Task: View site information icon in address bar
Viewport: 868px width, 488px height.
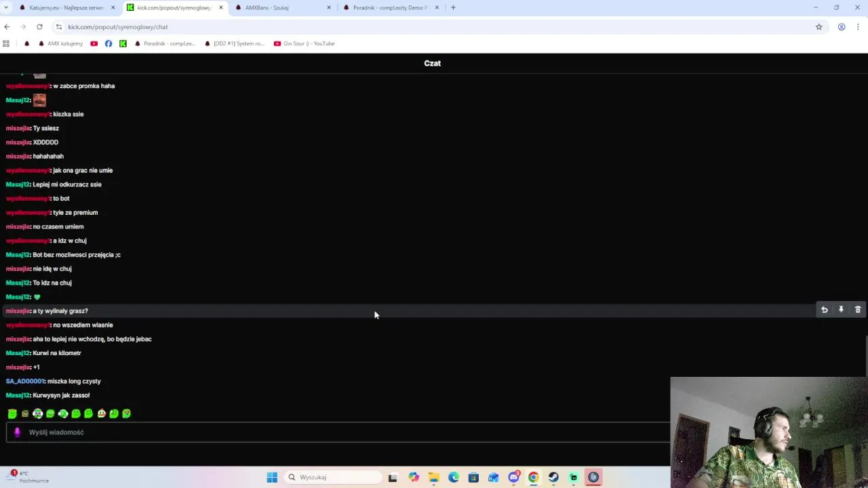Action: coord(59,26)
